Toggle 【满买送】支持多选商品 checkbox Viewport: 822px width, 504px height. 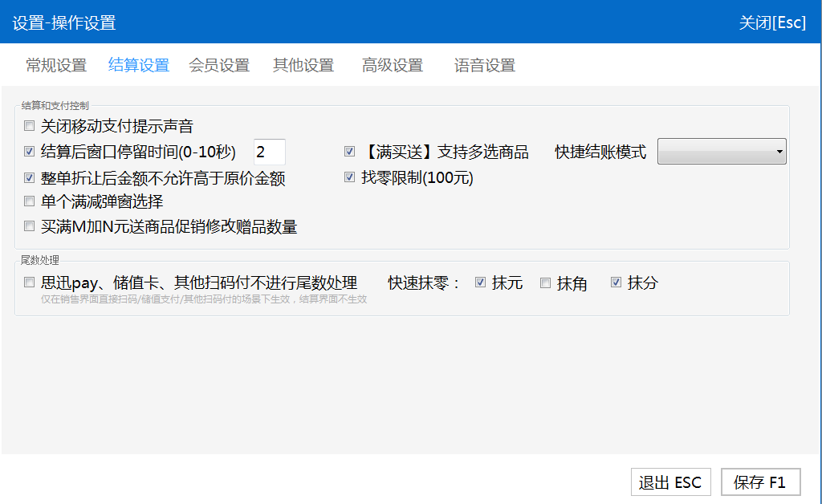(350, 151)
